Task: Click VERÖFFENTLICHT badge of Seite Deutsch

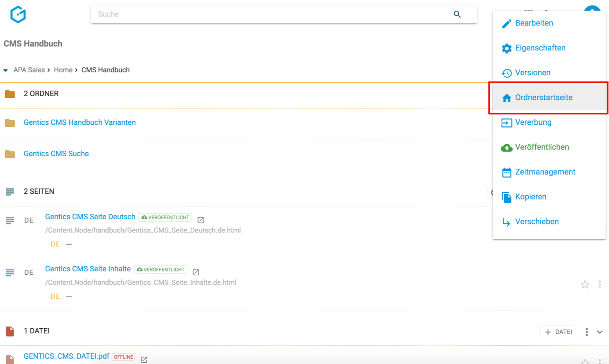Action: (165, 217)
